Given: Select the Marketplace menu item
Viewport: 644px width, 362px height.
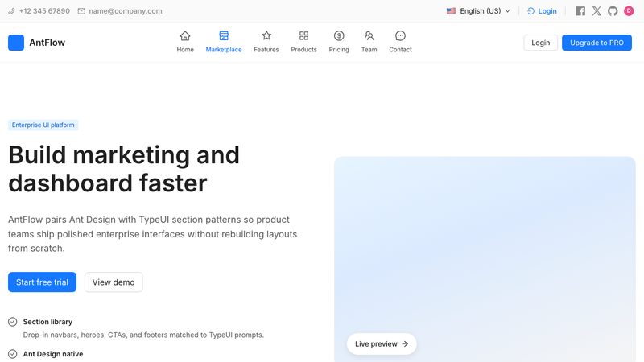Looking at the screenshot, I should point(224,43).
